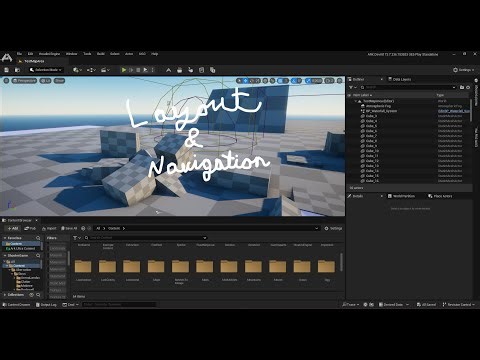Click the angle-shaped icon after play options
The image size is (480, 360).
tap(168, 70)
